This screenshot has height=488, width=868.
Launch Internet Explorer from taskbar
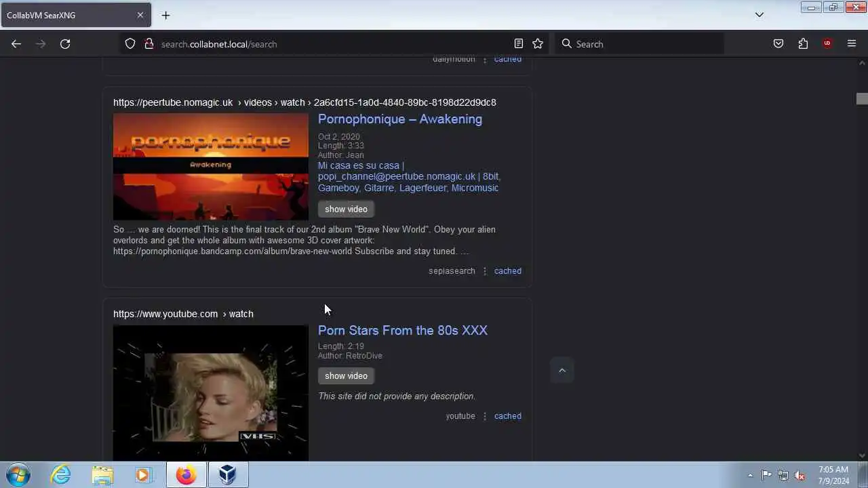[x=61, y=474]
